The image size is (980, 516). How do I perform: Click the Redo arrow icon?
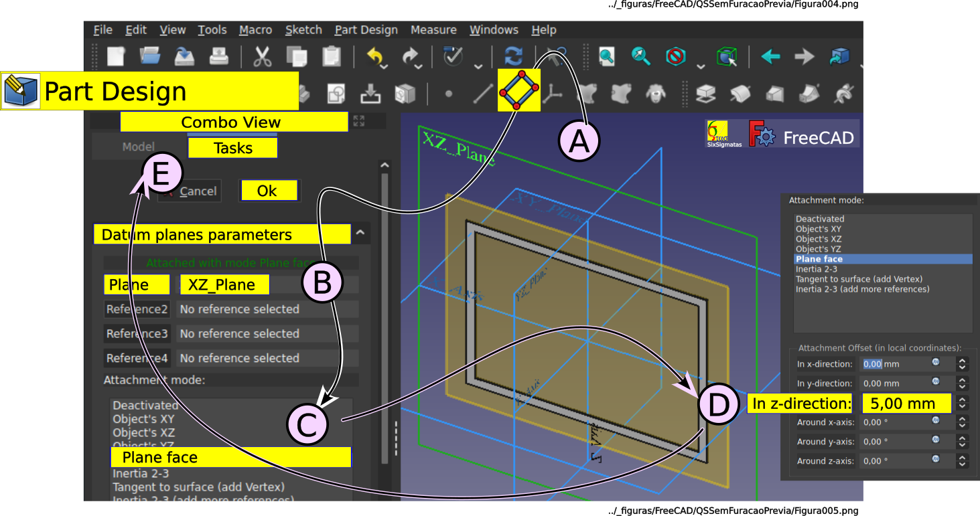411,56
